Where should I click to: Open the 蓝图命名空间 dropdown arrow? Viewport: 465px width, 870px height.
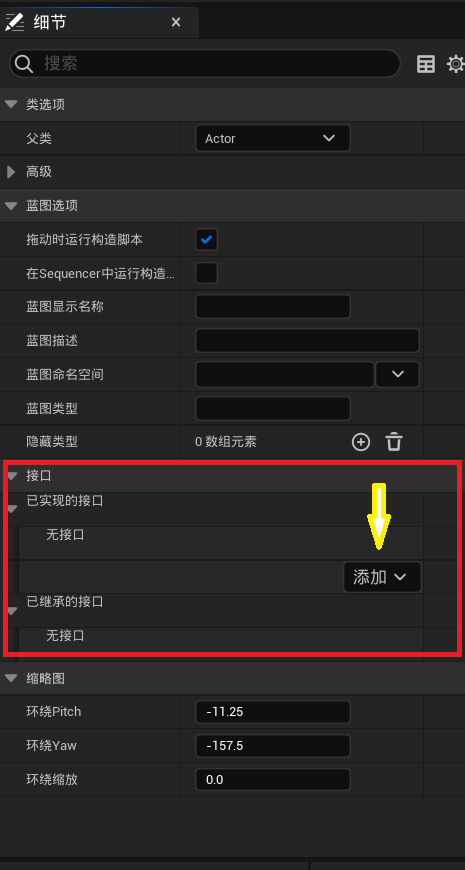coord(397,375)
